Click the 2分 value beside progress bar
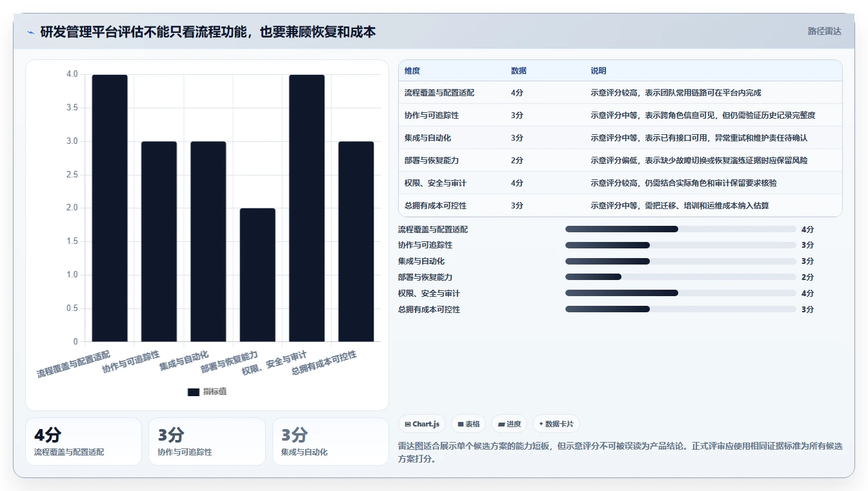The image size is (868, 491). [807, 277]
